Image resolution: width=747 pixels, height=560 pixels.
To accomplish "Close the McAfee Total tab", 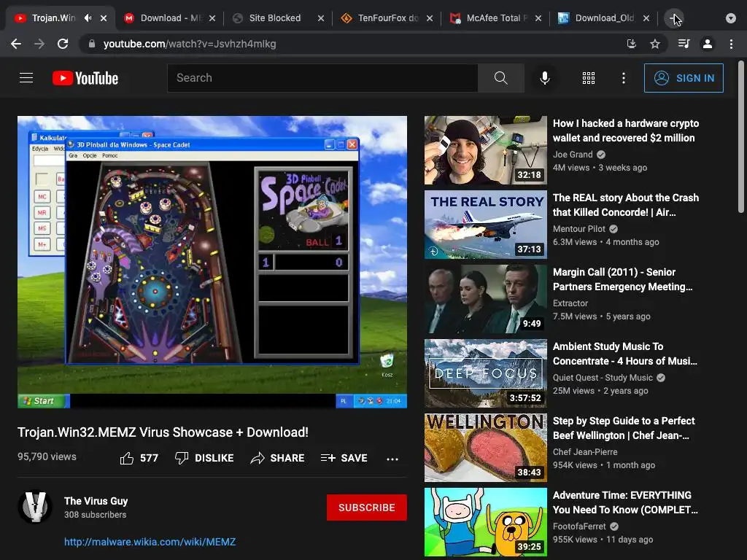I will (538, 18).
